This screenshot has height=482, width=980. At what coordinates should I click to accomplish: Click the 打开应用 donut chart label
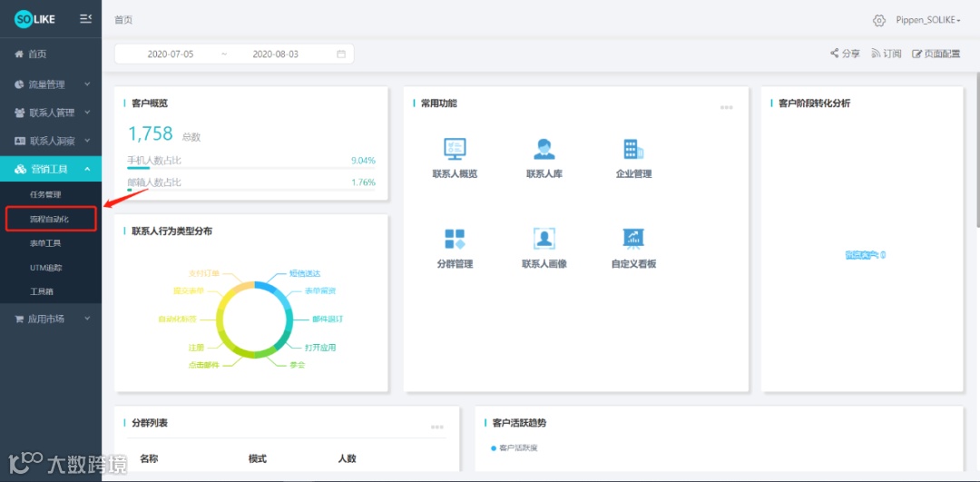(x=320, y=348)
